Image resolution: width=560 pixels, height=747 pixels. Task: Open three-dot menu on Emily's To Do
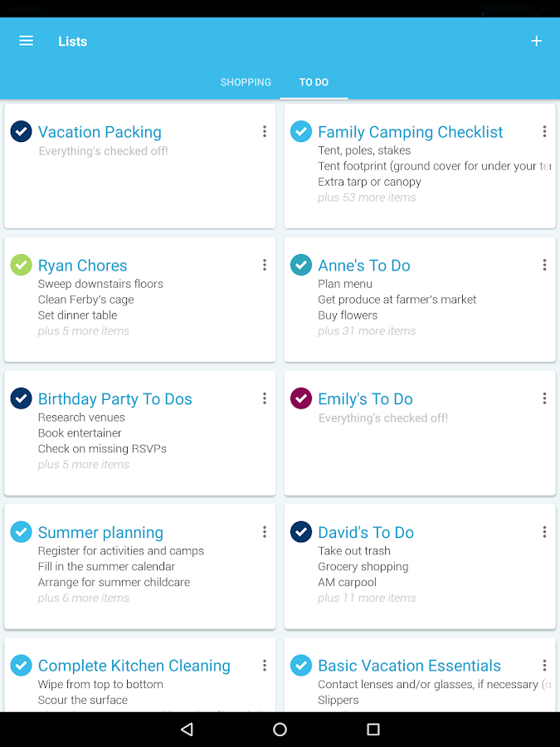pos(544,398)
